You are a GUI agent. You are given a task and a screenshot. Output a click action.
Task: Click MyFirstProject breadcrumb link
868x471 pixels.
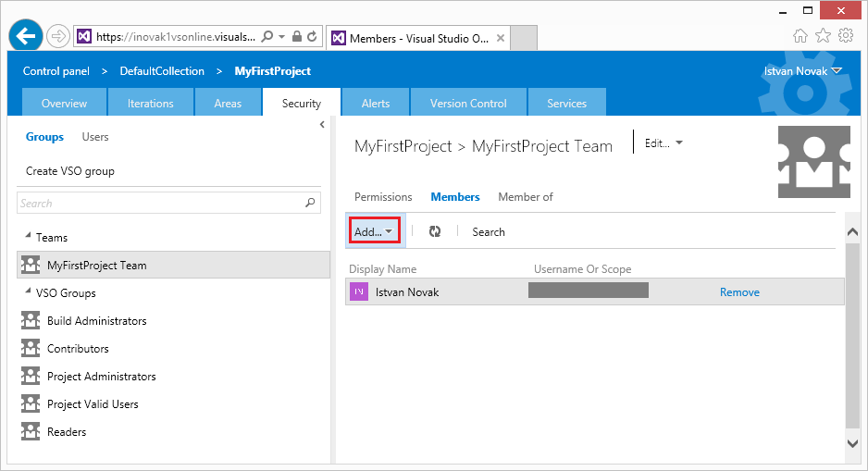click(x=272, y=71)
